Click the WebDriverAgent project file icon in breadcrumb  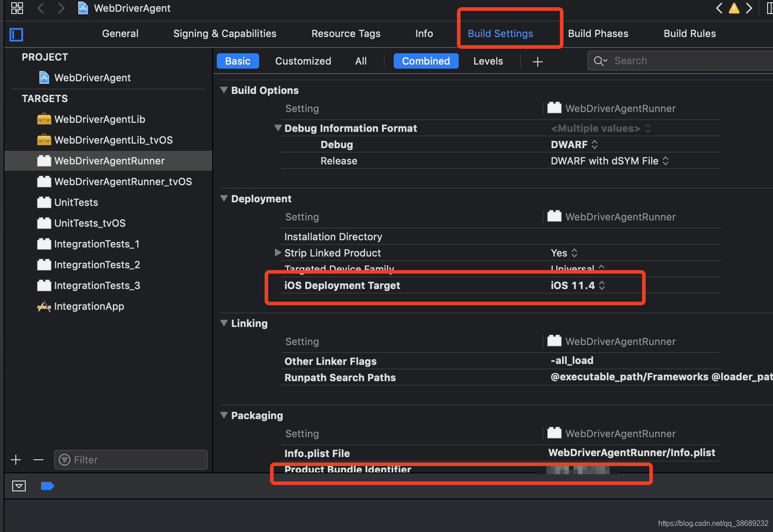pos(83,8)
